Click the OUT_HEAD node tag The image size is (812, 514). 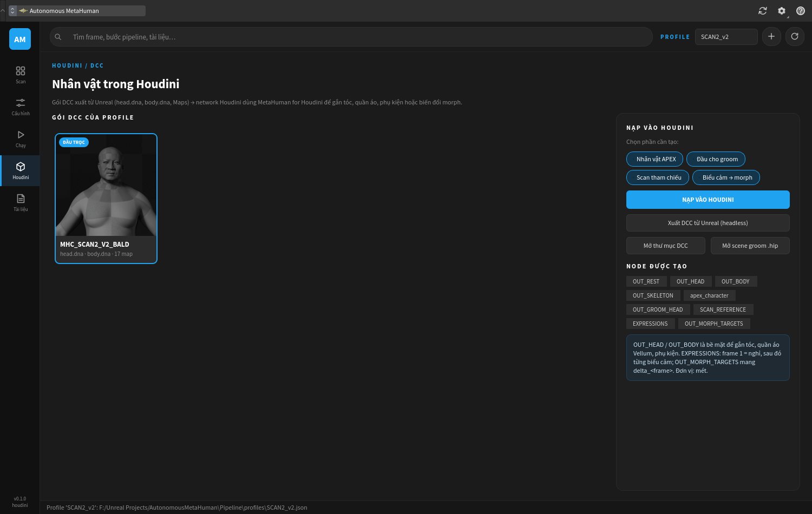pos(691,281)
